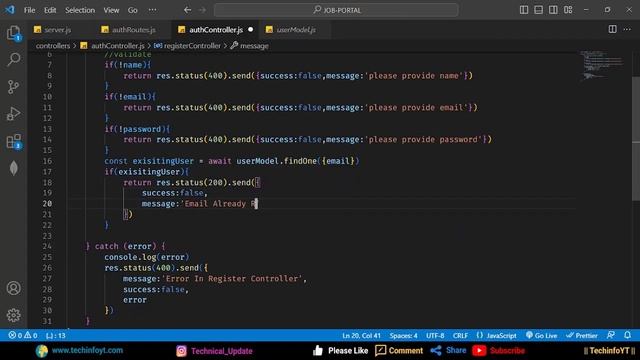Open the Selection menu

click(80, 10)
